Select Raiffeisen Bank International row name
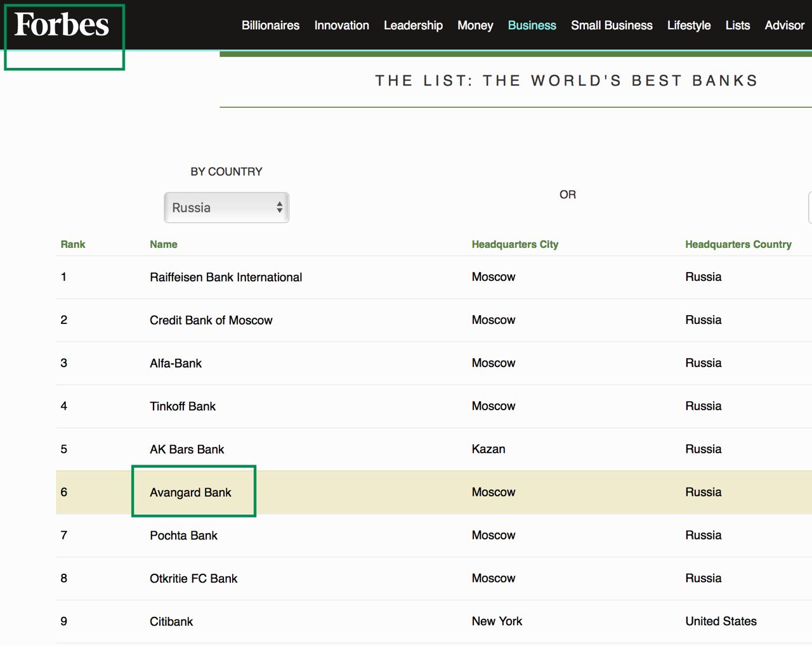Screen dimensions: 812x646 tap(226, 277)
